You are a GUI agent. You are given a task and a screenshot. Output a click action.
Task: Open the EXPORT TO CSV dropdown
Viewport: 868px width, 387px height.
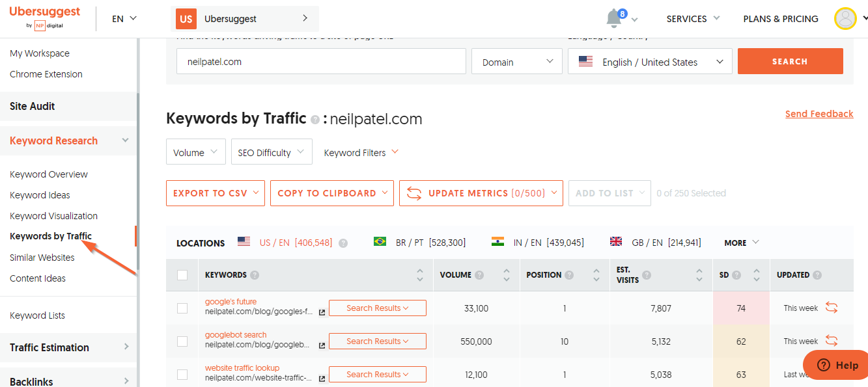(x=216, y=193)
